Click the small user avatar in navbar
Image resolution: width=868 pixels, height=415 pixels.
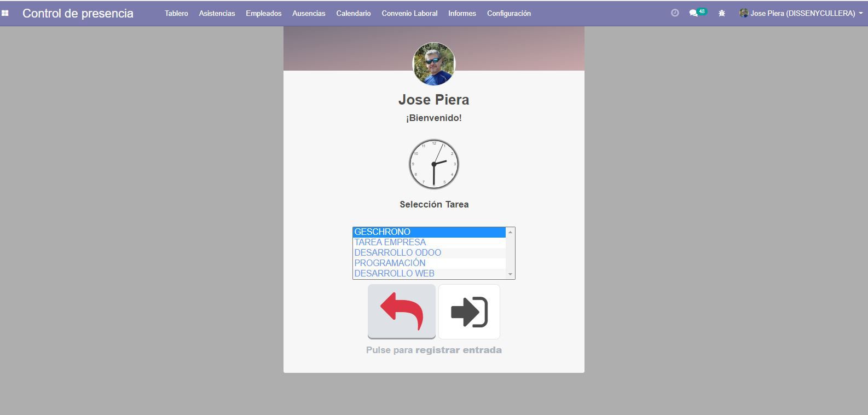click(x=744, y=13)
